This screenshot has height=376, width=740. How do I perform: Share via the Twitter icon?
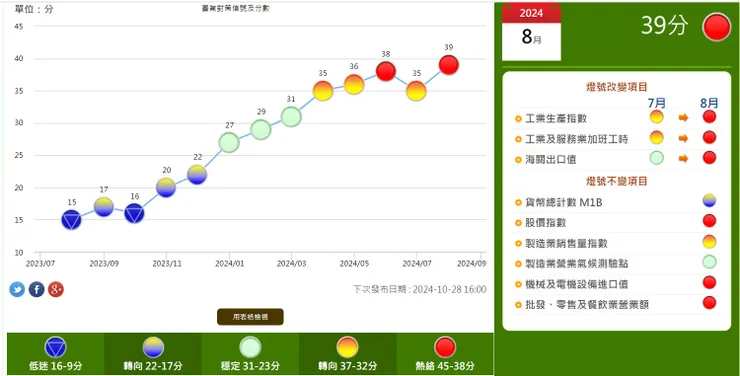point(17,289)
